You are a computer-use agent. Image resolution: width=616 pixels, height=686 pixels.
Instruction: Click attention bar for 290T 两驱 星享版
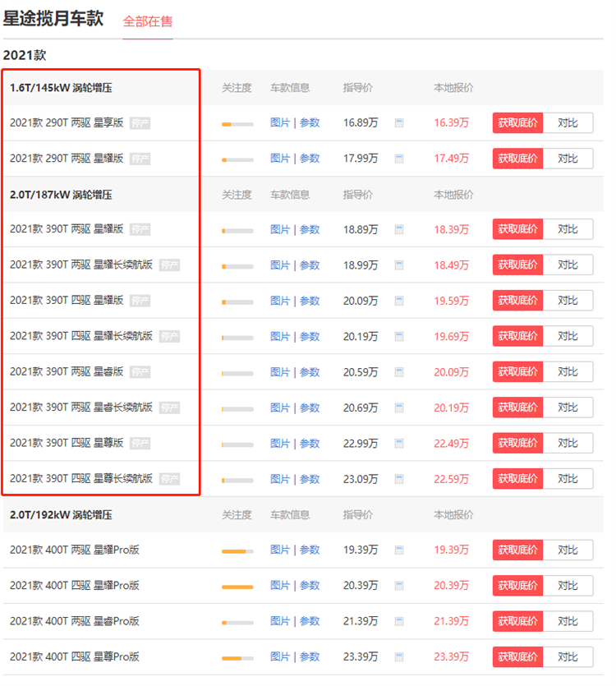tap(237, 125)
